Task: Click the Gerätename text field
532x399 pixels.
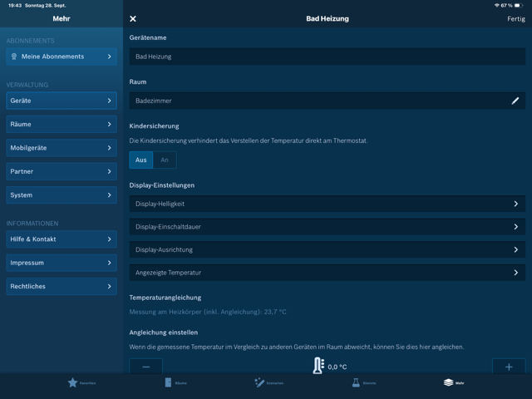Action: point(327,57)
